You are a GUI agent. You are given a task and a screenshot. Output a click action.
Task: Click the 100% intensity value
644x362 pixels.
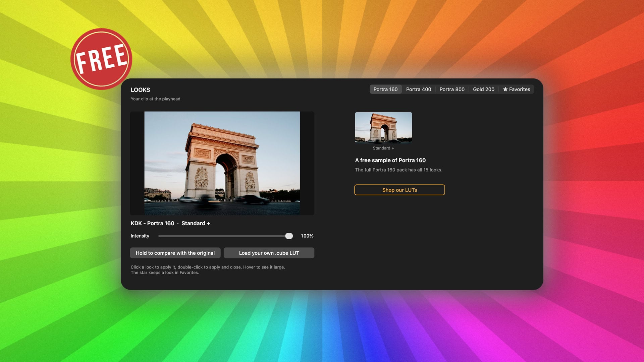(x=307, y=236)
